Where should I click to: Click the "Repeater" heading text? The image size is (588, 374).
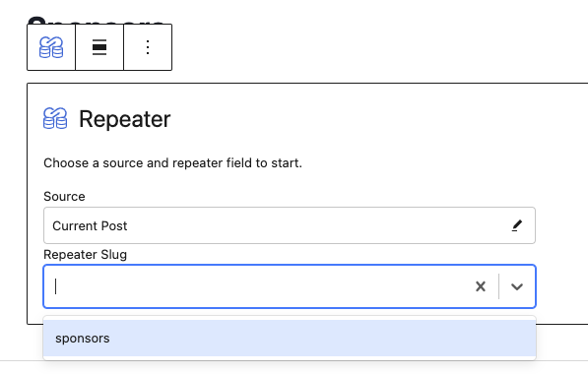(124, 119)
